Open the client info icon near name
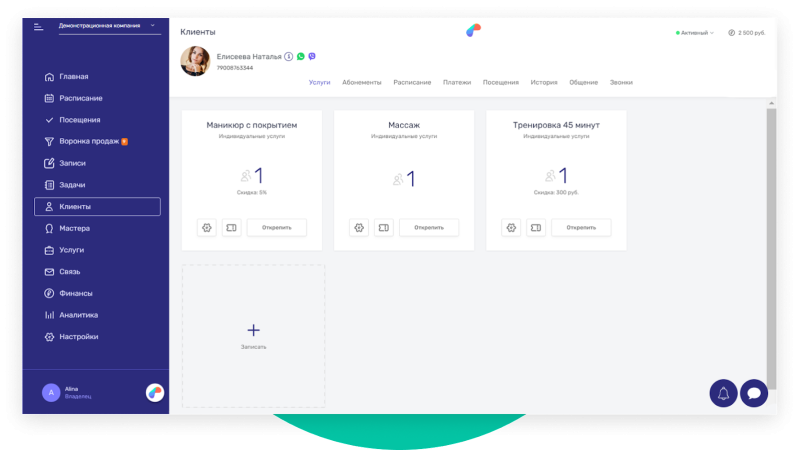The image size is (800, 450). pyautogui.click(x=289, y=57)
